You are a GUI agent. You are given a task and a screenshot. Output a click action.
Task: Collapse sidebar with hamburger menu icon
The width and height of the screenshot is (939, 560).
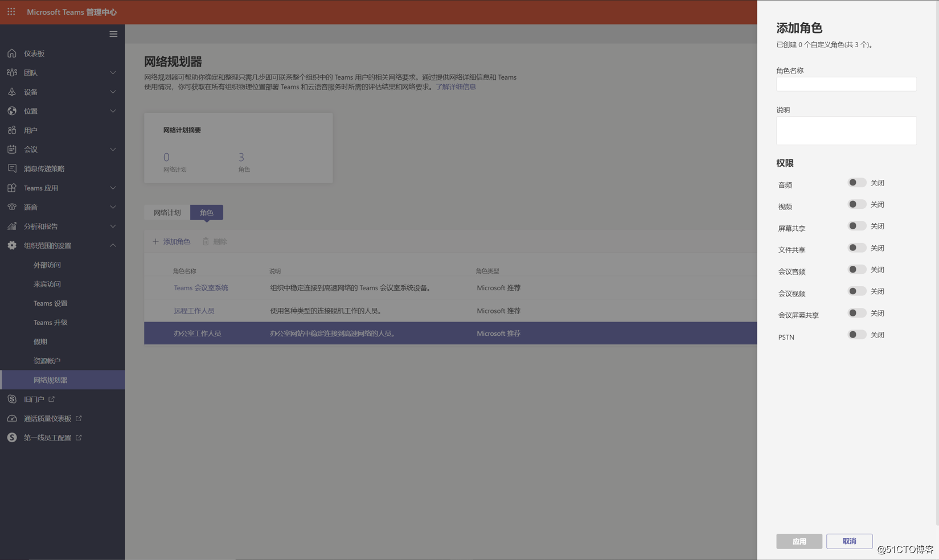pos(113,34)
